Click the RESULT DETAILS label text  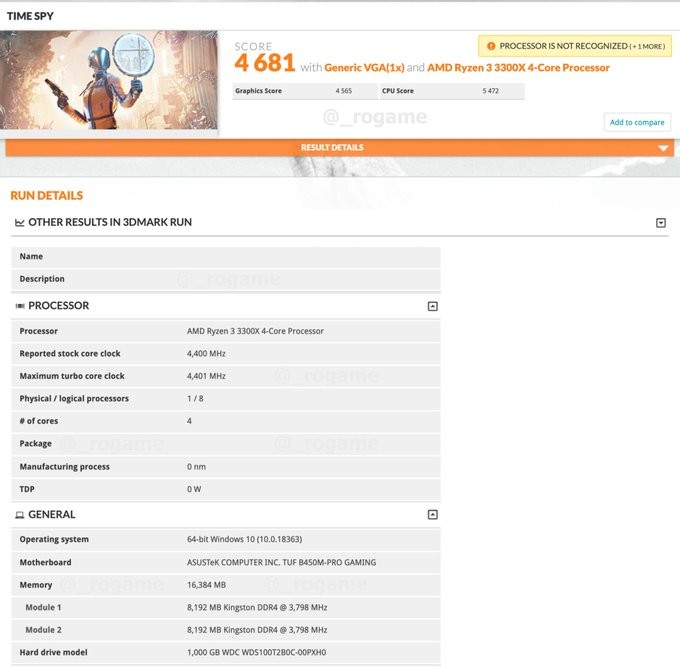click(x=332, y=148)
